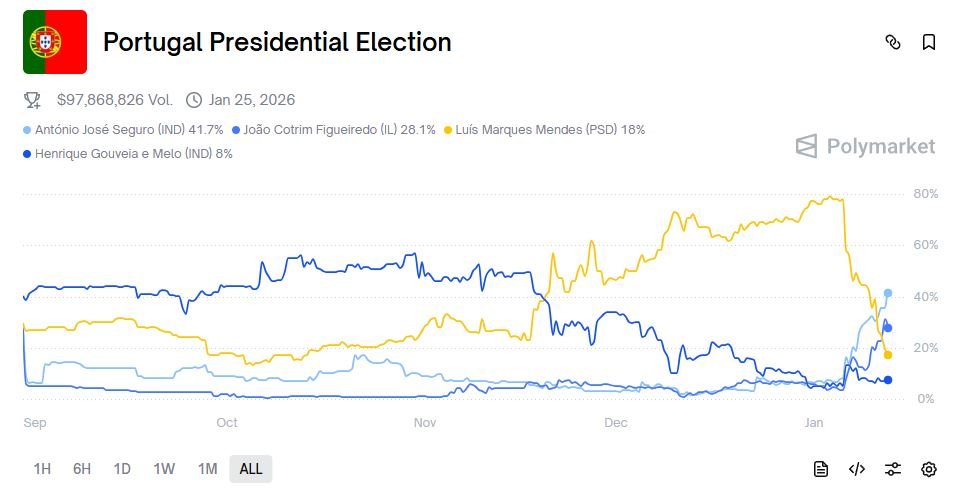Select the 1H time range

click(x=42, y=469)
